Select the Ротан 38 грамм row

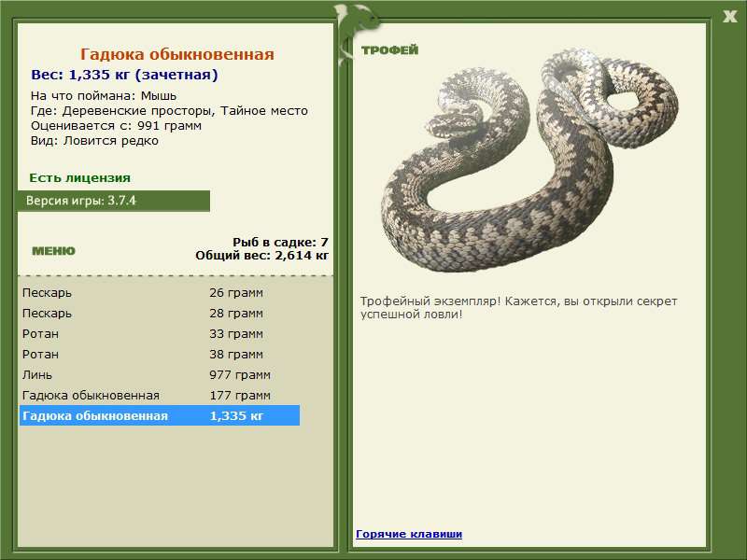[160, 354]
